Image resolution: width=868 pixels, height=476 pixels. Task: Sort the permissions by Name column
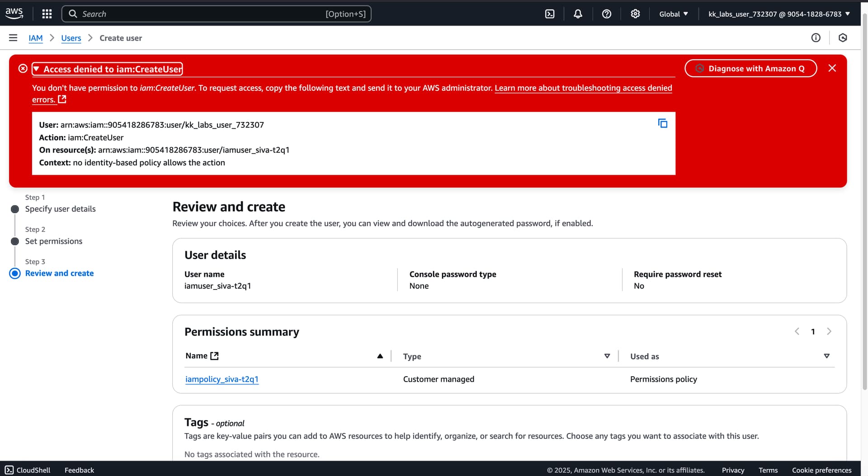tap(380, 356)
